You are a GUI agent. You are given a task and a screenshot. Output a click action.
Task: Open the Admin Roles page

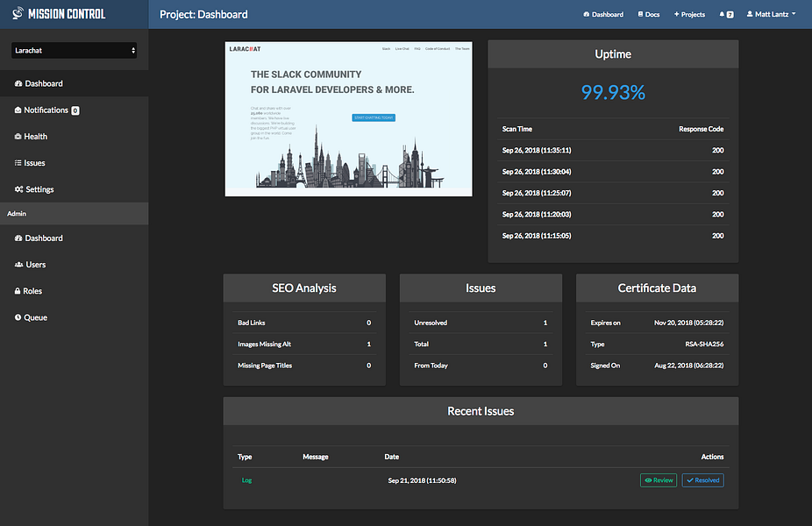pos(74,290)
